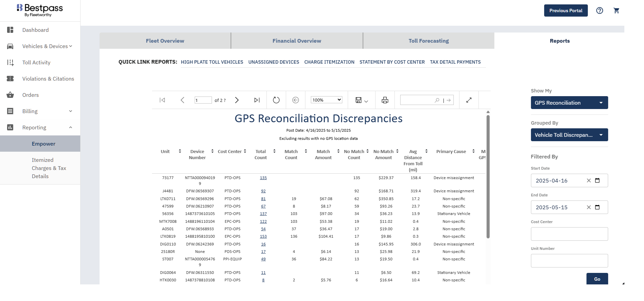Open the help question mark icon
Image resolution: width=644 pixels, height=301 pixels.
click(599, 10)
